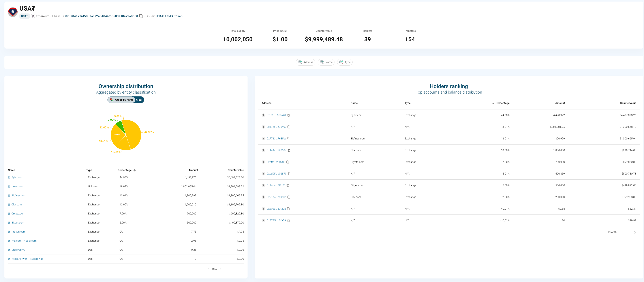Clear the Group by name grouping

pyautogui.click(x=139, y=100)
